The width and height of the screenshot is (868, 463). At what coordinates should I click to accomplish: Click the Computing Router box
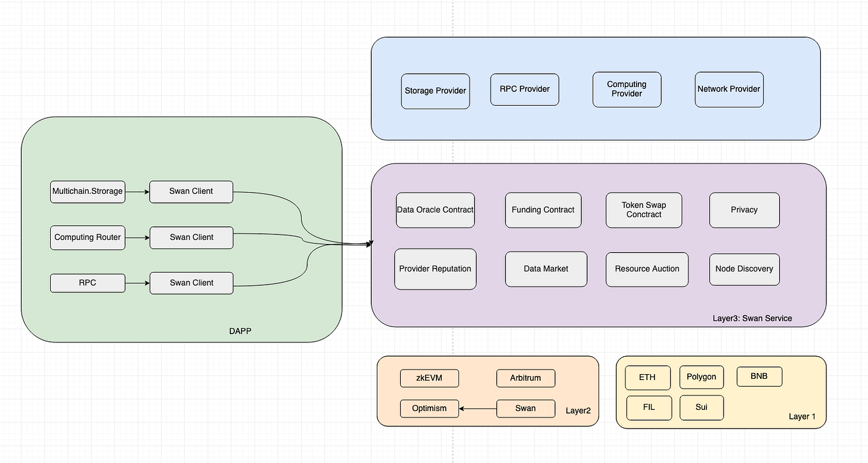point(88,237)
